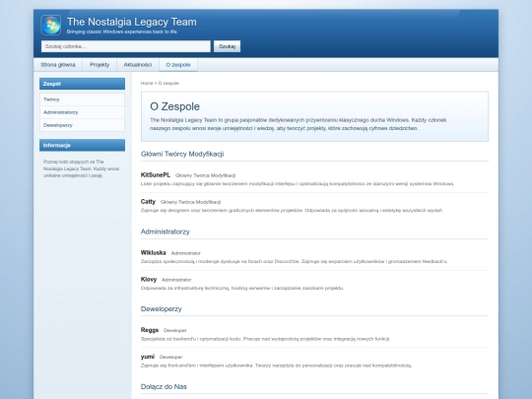The height and width of the screenshot is (399, 532).
Task: Select the member name Reggs
Action: 150,330
